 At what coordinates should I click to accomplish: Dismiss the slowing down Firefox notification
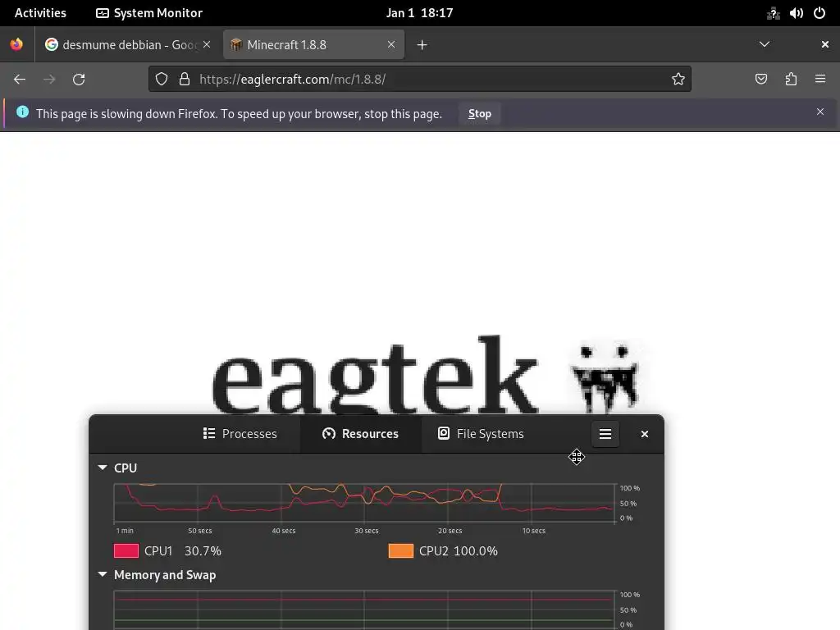tap(820, 112)
